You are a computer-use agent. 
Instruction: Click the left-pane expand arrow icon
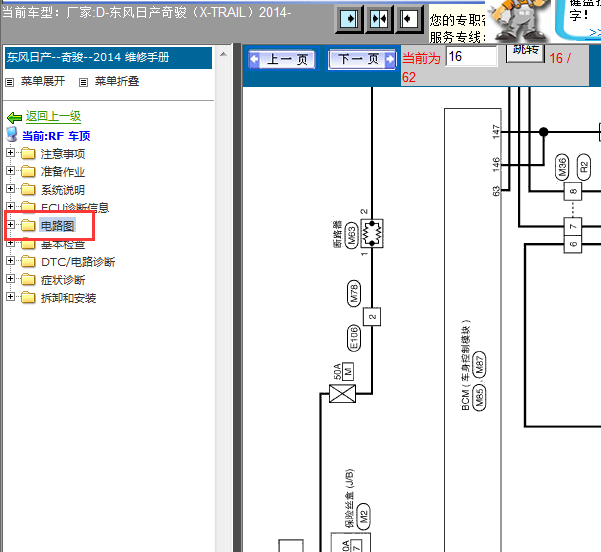coord(349,18)
